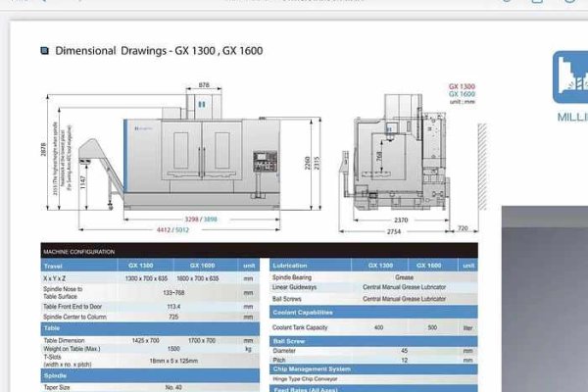588x392 pixels.
Task: Click the Spindle section header
Action: tap(150, 376)
